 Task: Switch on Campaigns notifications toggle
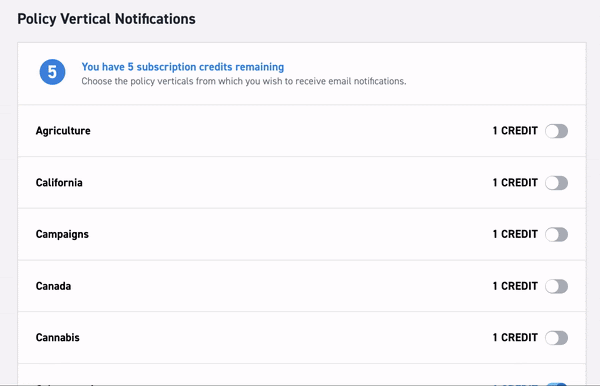click(556, 235)
